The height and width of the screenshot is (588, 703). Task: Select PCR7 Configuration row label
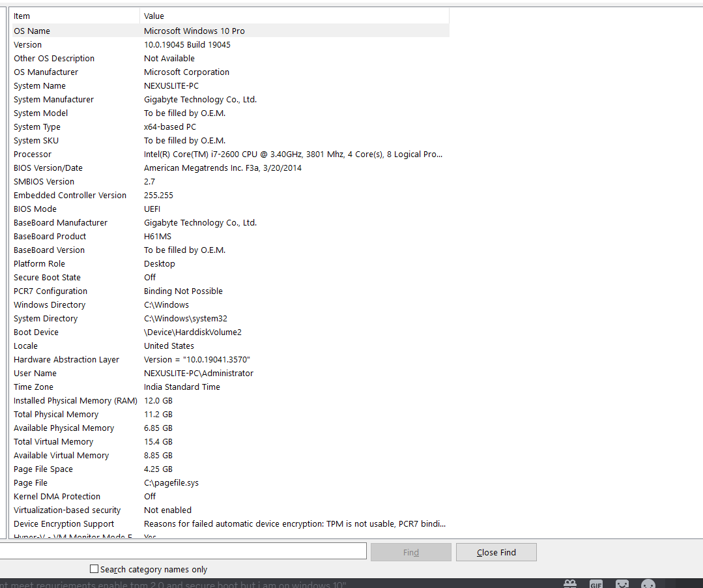tap(50, 291)
